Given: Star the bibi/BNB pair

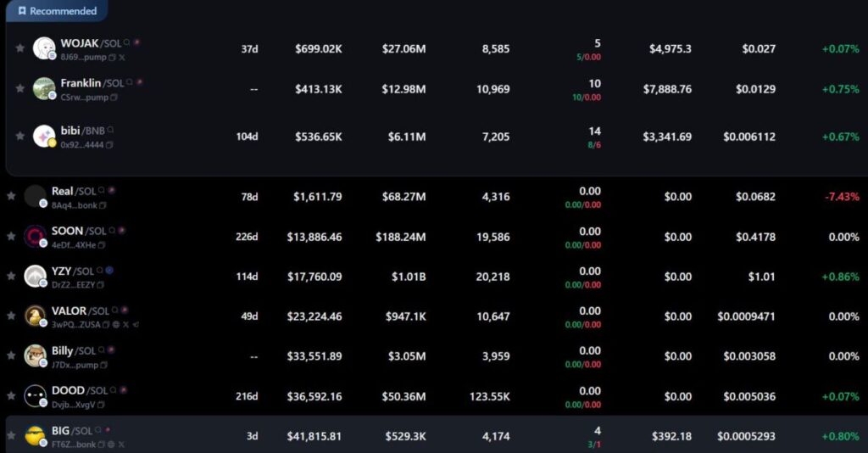Looking at the screenshot, I should click(20, 136).
